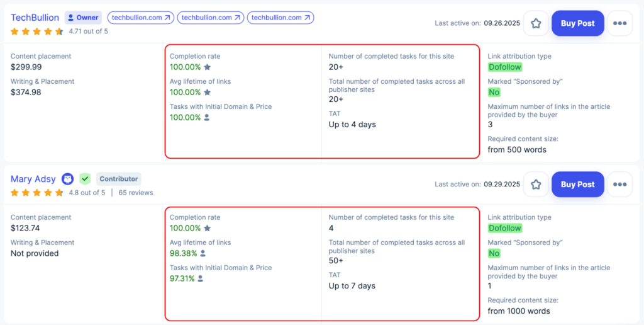
Task: Click Buy Post for TechBullion
Action: (x=577, y=23)
